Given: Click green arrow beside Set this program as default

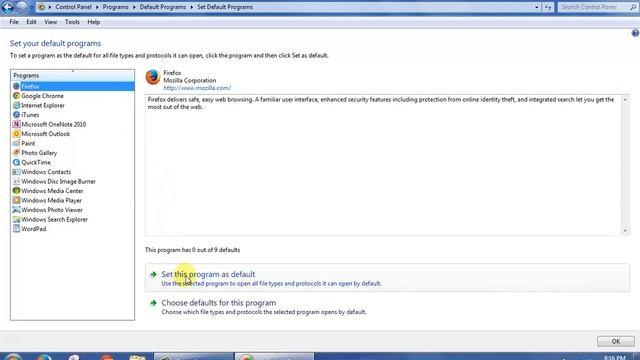Looking at the screenshot, I should (153, 274).
